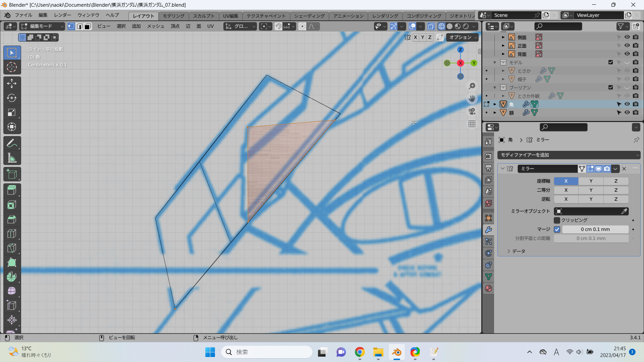Viewport: 644px width, 362px height.
Task: Open the Add Modifier dropdown
Action: pos(569,155)
